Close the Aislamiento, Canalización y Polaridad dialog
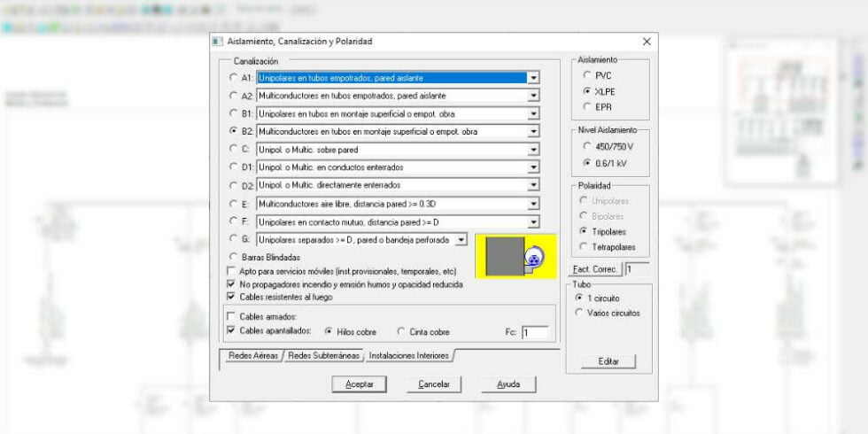868x434 pixels. tap(647, 42)
